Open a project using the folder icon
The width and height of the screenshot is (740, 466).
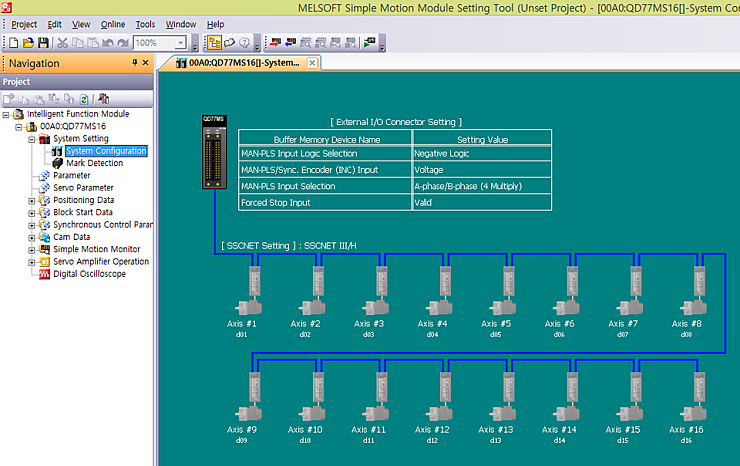[28, 43]
